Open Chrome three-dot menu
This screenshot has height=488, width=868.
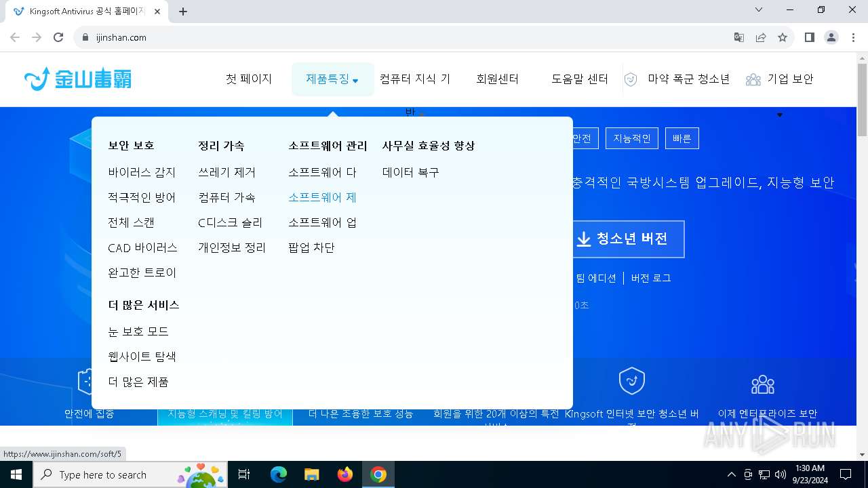[x=852, y=37]
